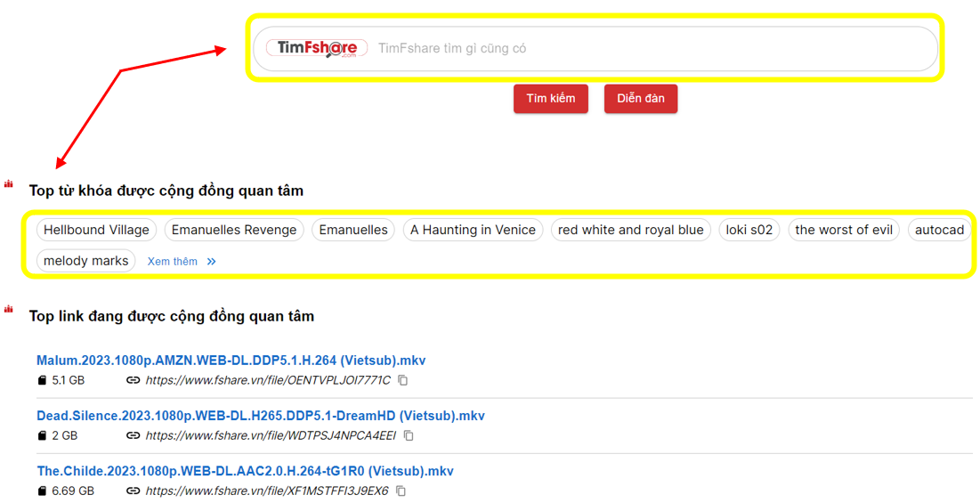Image resolution: width=980 pixels, height=503 pixels.
Task: Pick the A Haunting in Venice keyword
Action: pyautogui.click(x=474, y=230)
